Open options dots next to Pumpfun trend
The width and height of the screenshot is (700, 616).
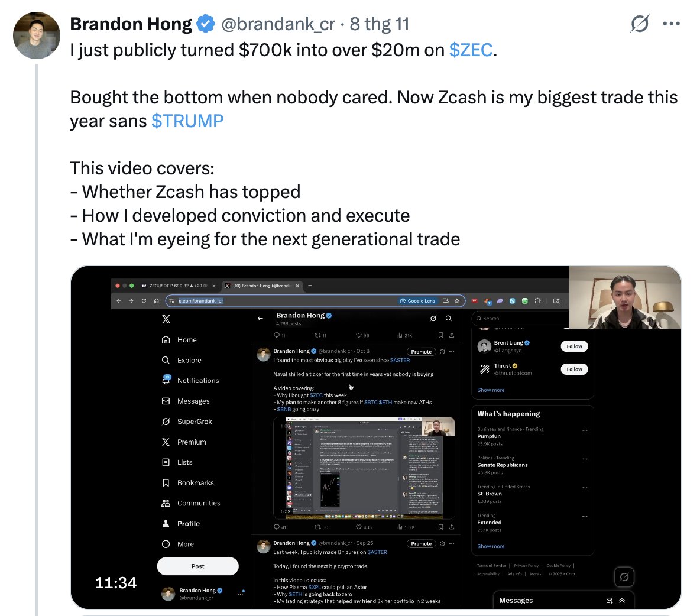tap(585, 430)
